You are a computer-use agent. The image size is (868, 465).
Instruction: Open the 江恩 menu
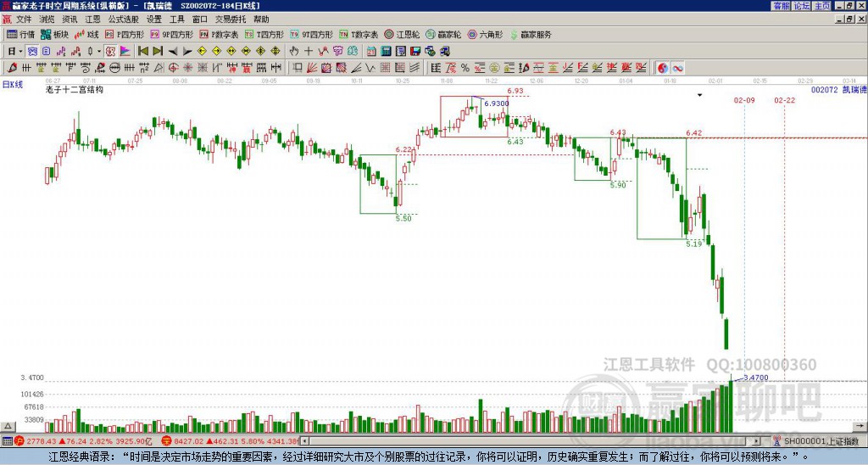coord(92,20)
